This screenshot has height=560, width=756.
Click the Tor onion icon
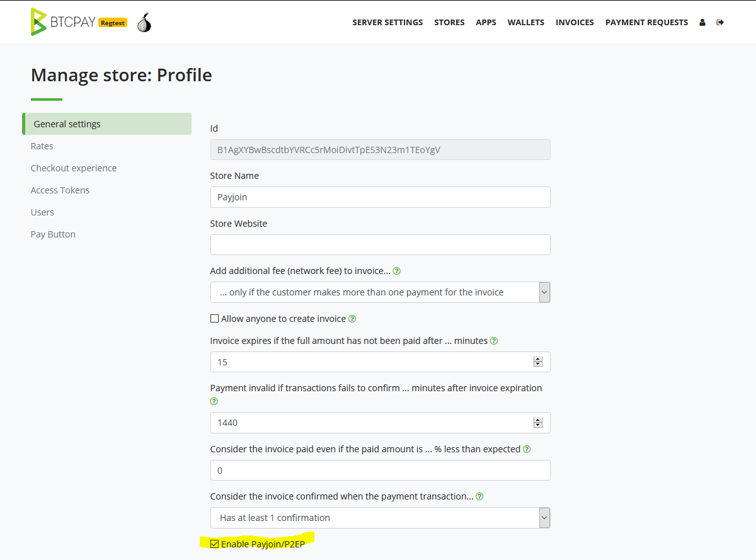coord(144,21)
